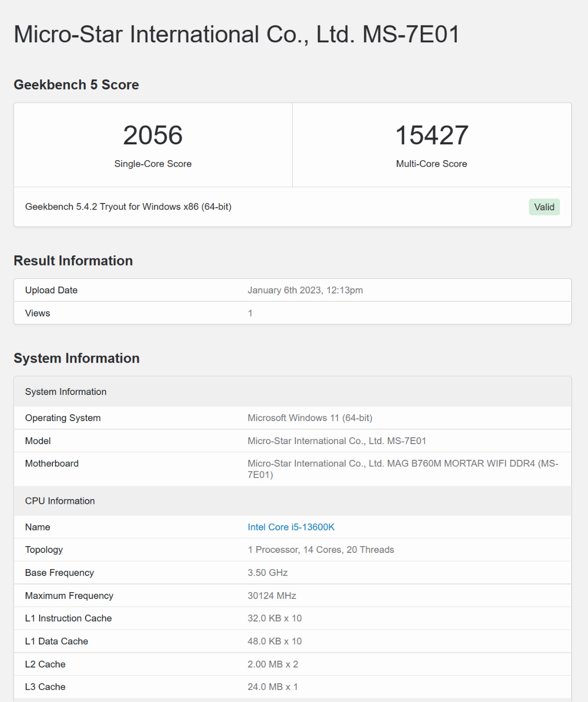
Task: Click the Maximum Frequency label
Action: click(69, 596)
